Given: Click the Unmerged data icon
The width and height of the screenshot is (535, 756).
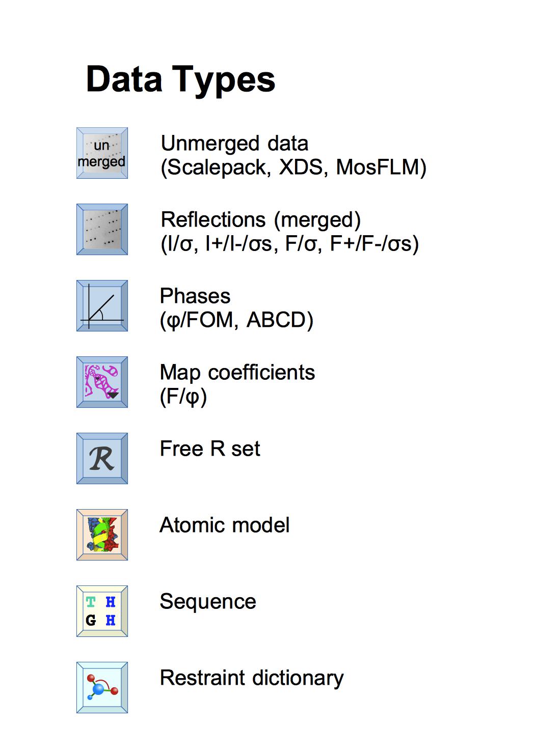Looking at the screenshot, I should (x=102, y=153).
